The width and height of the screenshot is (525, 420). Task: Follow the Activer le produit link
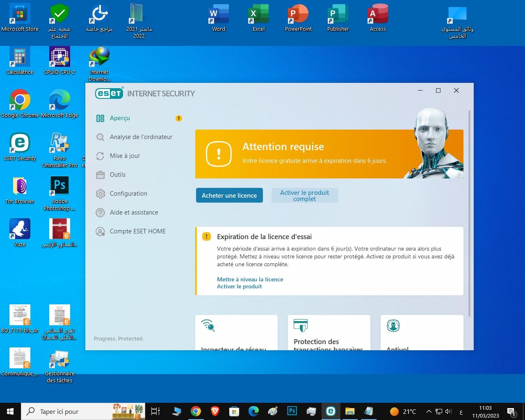[239, 286]
